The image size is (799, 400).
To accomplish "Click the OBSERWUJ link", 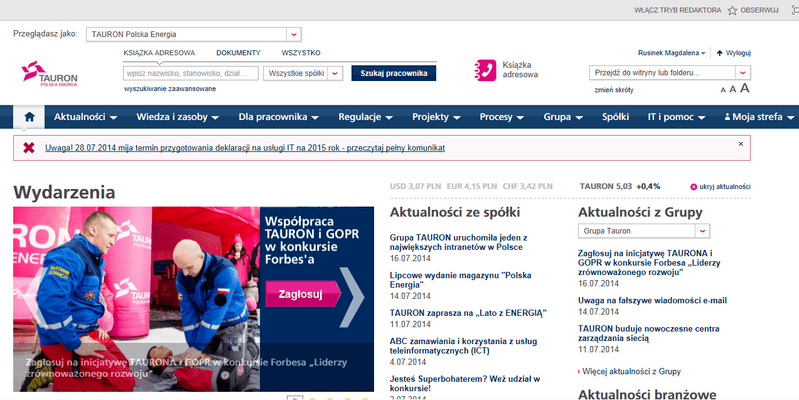I will click(x=759, y=10).
